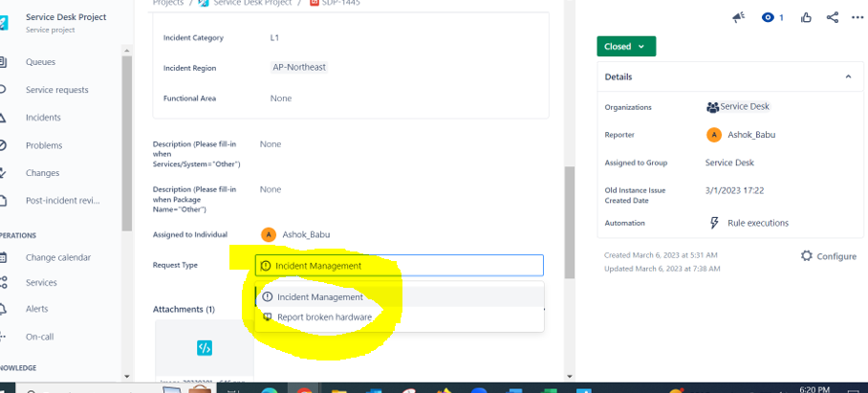Viewport: 868px width, 393px height.
Task: Go to Incidents section
Action: click(43, 118)
